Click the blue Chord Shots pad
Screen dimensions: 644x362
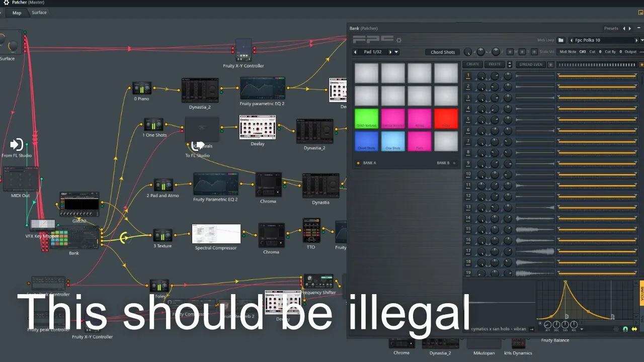click(367, 141)
